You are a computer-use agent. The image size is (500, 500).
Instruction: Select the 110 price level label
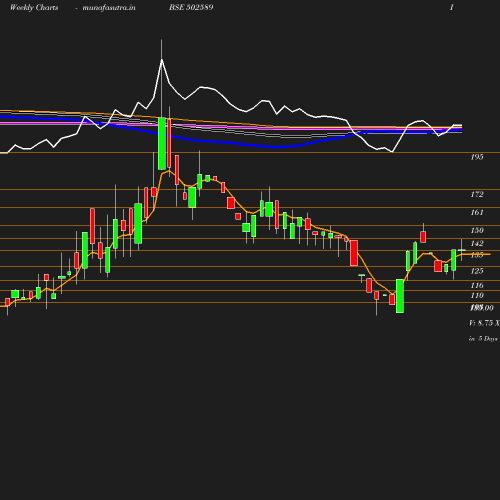(x=477, y=295)
